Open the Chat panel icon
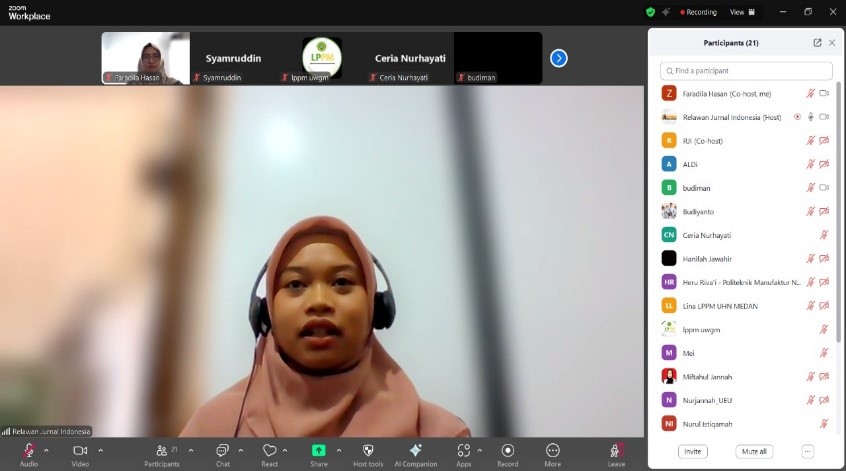 point(222,451)
